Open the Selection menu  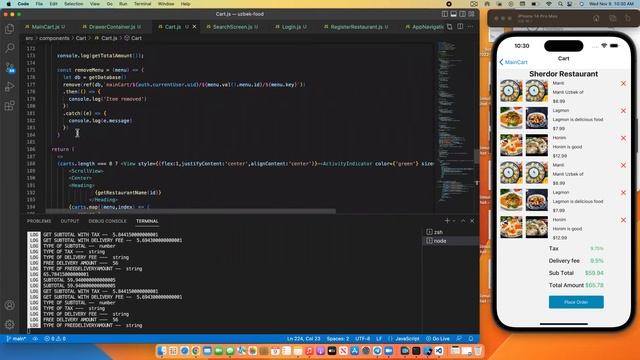(x=73, y=4)
